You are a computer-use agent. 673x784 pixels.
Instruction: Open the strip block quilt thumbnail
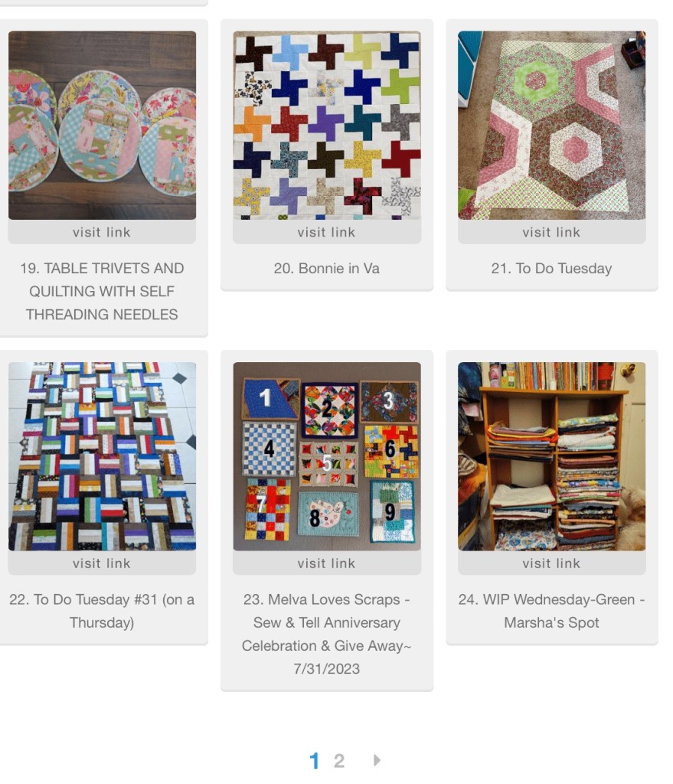coord(102,456)
